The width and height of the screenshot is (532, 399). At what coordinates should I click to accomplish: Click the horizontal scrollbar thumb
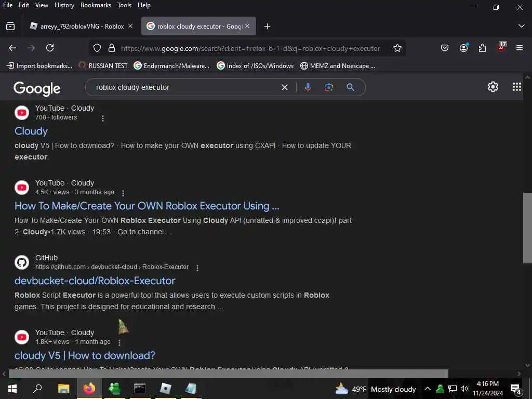[229, 374]
